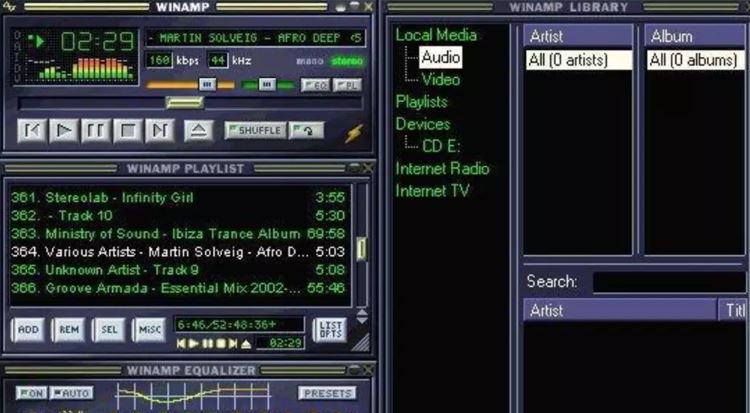This screenshot has width=750, height=413.
Task: Click the library Search field
Action: [x=669, y=282]
